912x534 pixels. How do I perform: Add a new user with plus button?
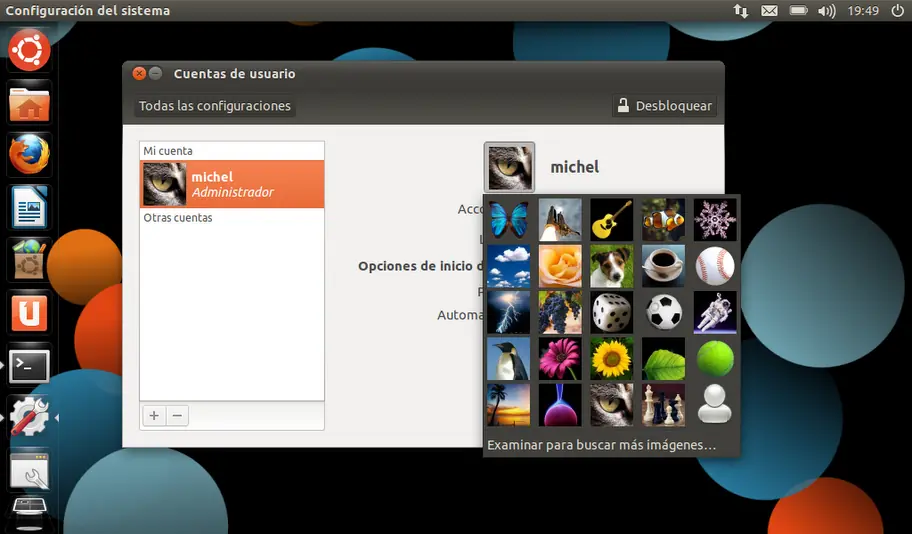[x=154, y=415]
